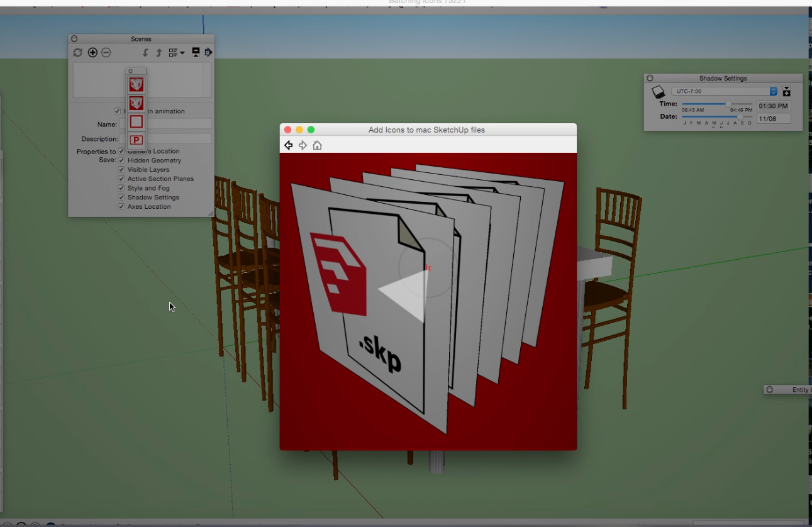Screen dimensions: 812x527
Task: Move scene up arrow in Scenes panel
Action: pos(159,53)
